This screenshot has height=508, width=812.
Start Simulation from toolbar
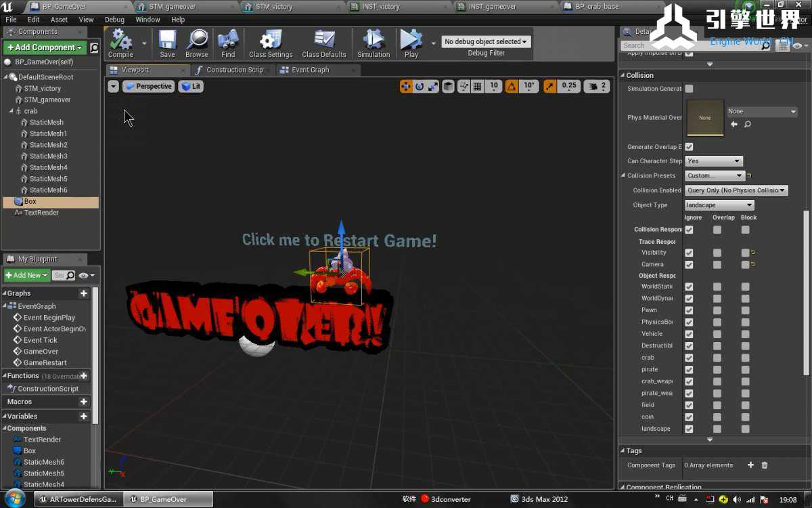(x=374, y=43)
